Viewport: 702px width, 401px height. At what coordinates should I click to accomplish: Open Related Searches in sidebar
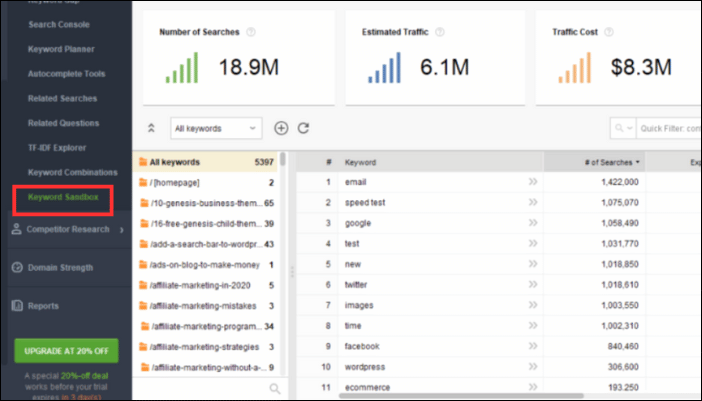(62, 98)
